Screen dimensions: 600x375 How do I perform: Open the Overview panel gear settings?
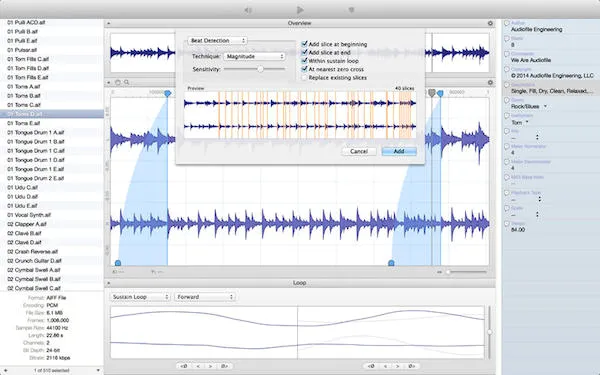[490, 23]
